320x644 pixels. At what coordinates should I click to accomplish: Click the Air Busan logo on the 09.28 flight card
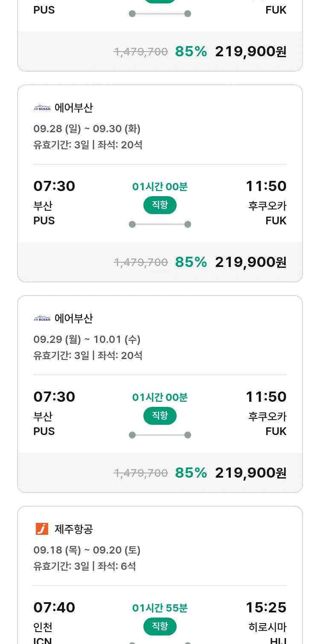(42, 108)
